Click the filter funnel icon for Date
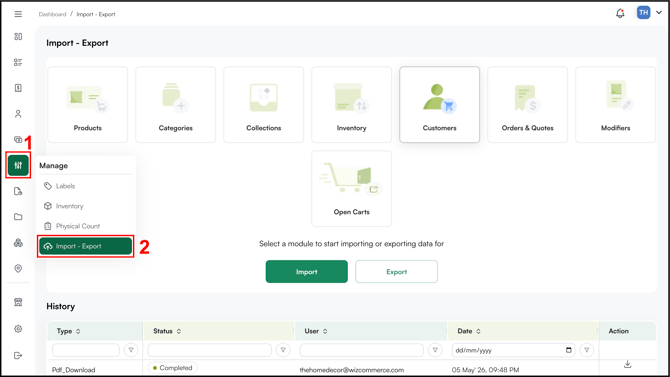The height and width of the screenshot is (377, 670). [587, 350]
